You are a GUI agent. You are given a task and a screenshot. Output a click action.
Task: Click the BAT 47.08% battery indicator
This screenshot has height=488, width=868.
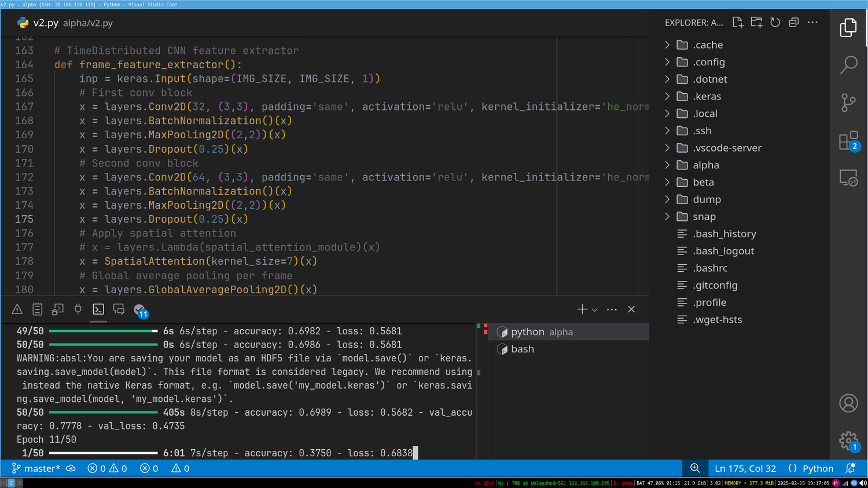658,483
